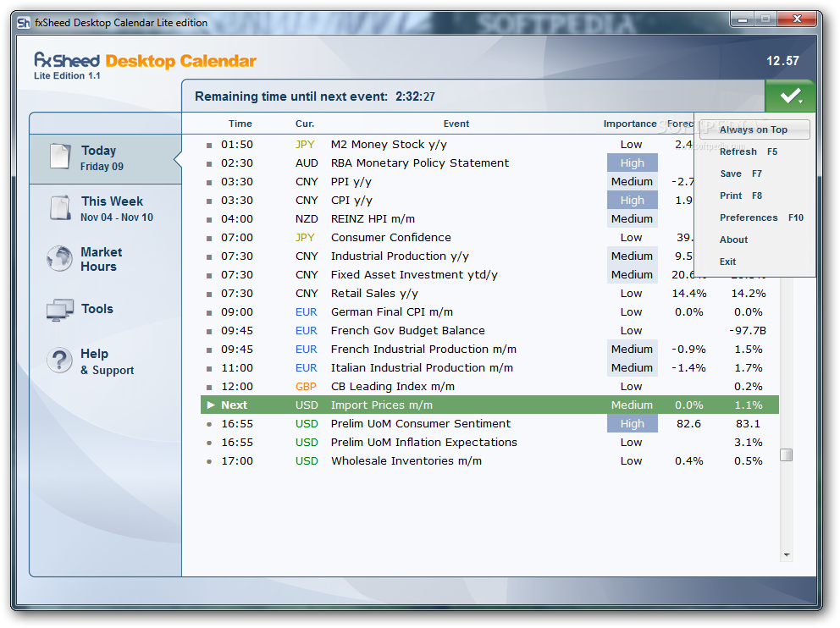This screenshot has height=628, width=840.
Task: Select the Import Prices m/m next event
Action: 489,405
